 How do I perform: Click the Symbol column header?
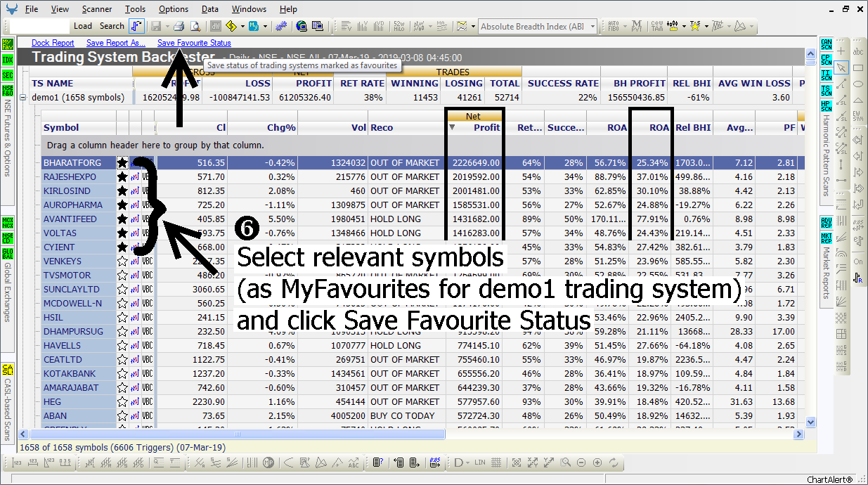79,127
